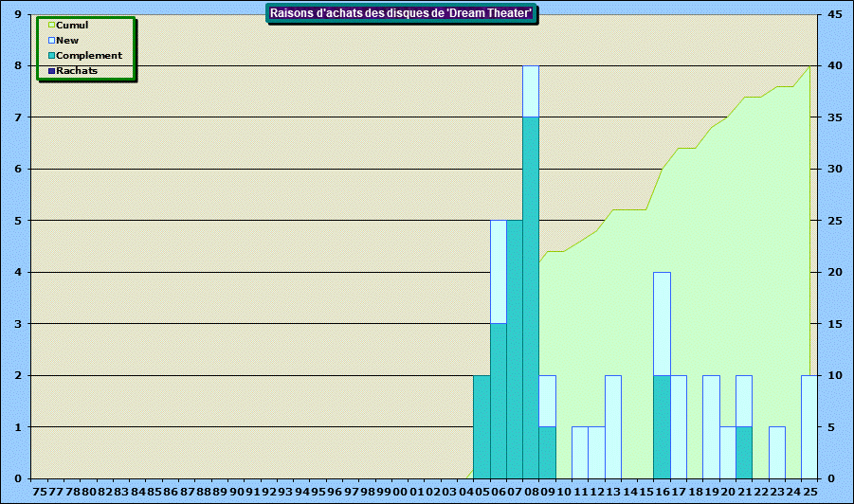Select the 'Rachats' legend label
This screenshot has width=854, height=504.
point(77,71)
